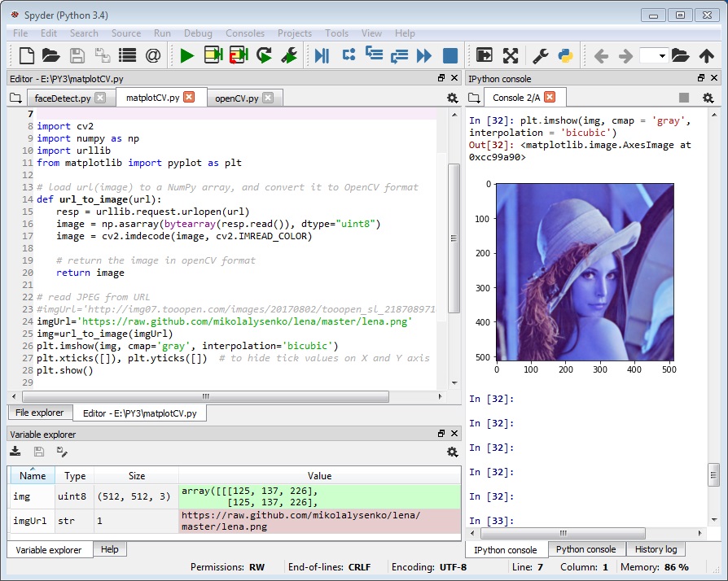Click the Save all files icon
Viewport: 728px width, 581px height.
(x=102, y=55)
